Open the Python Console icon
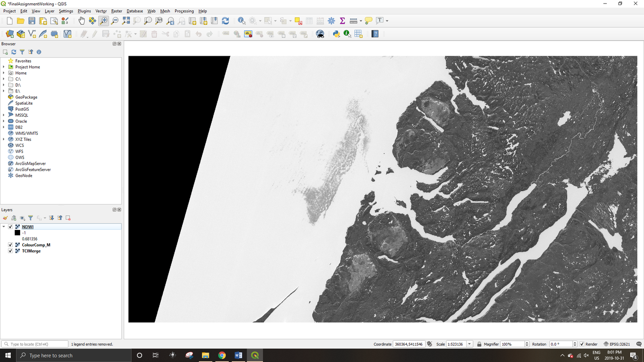 (336, 33)
